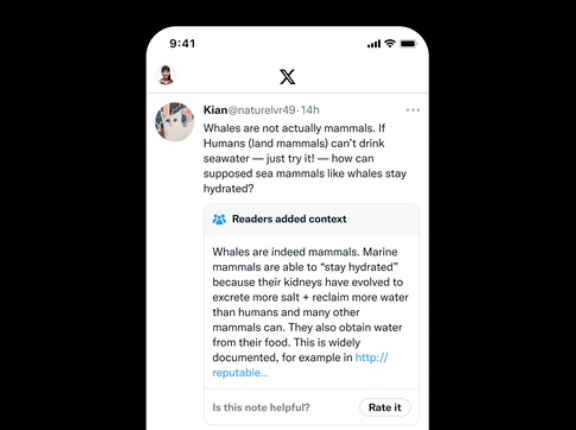Tap the cellular signal bars icon
Screen dimensions: 576x430
(x=374, y=44)
